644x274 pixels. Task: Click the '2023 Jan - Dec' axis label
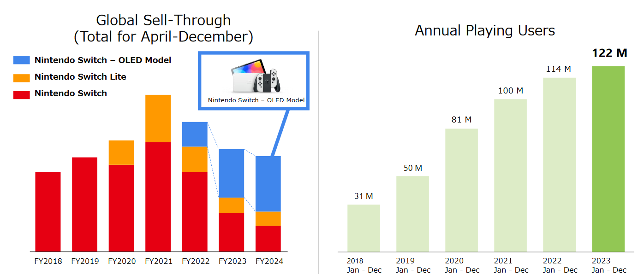609,265
